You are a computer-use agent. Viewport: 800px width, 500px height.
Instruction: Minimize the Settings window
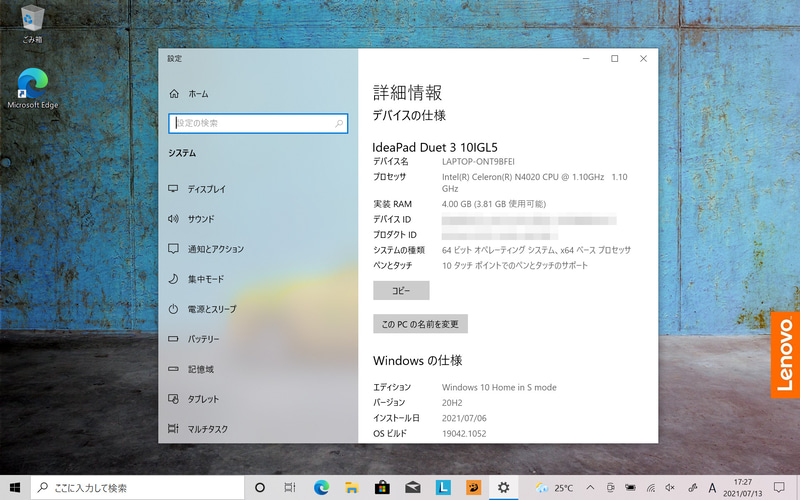click(586, 59)
